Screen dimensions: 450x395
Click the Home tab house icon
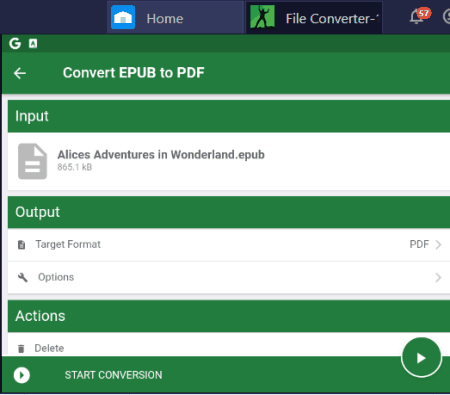click(123, 17)
